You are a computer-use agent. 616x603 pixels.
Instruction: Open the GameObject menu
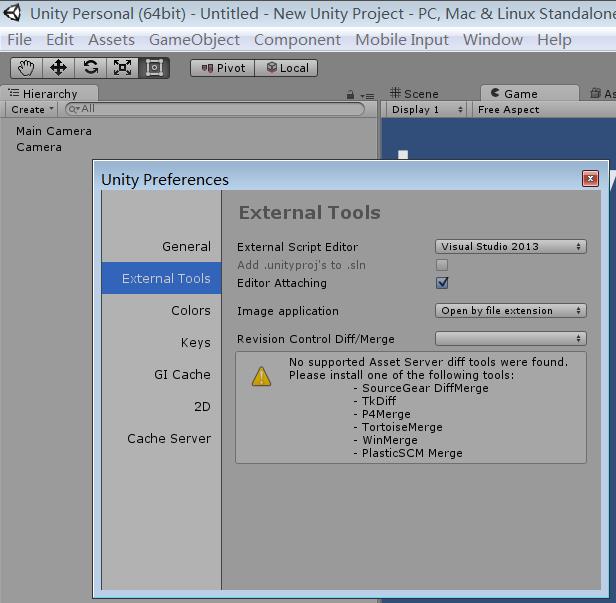194,40
